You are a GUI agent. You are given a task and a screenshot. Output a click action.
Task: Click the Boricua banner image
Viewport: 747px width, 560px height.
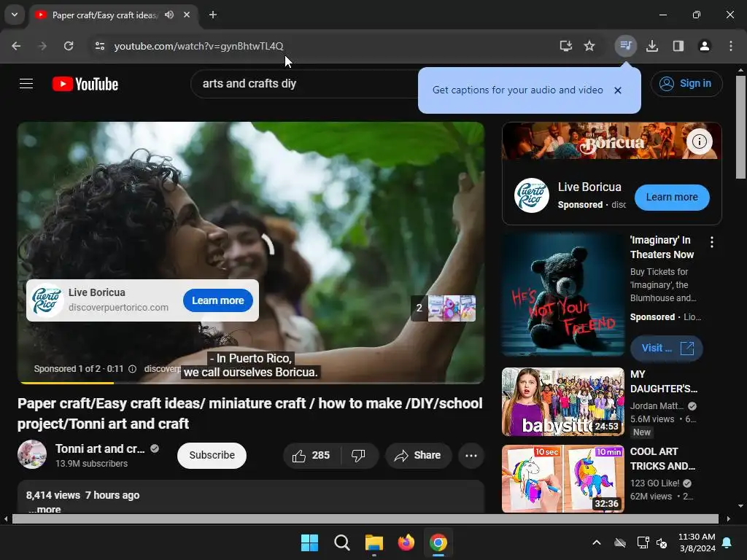(611, 141)
